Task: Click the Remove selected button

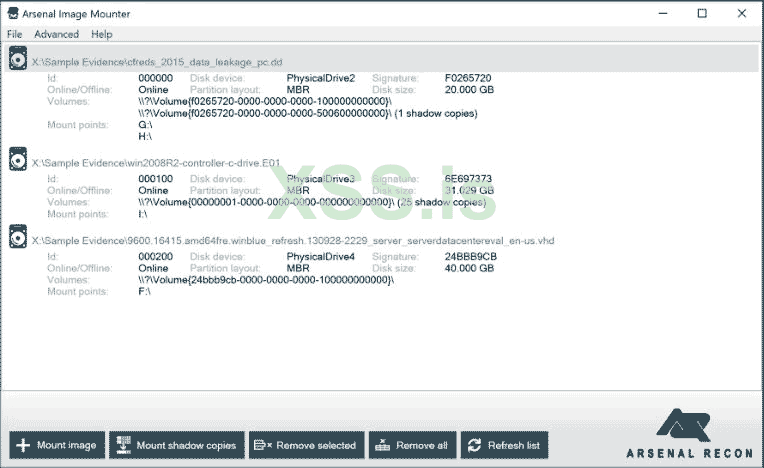Action: (306, 445)
